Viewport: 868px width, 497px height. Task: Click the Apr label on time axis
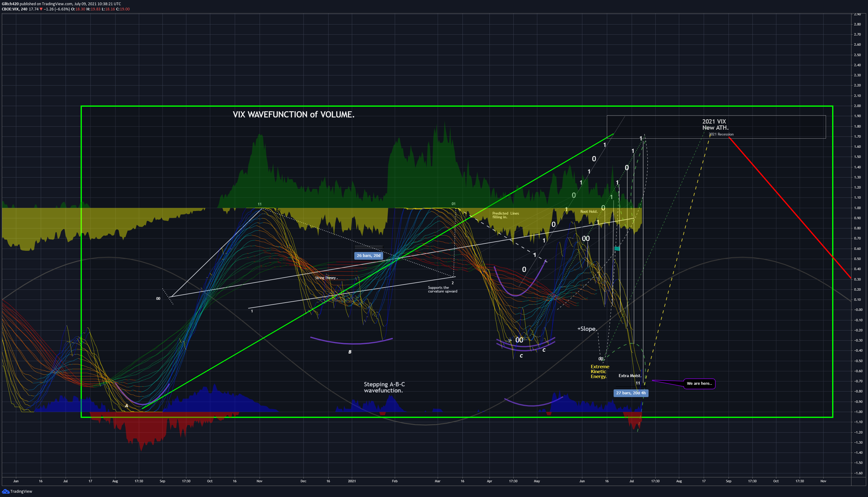pyautogui.click(x=489, y=481)
